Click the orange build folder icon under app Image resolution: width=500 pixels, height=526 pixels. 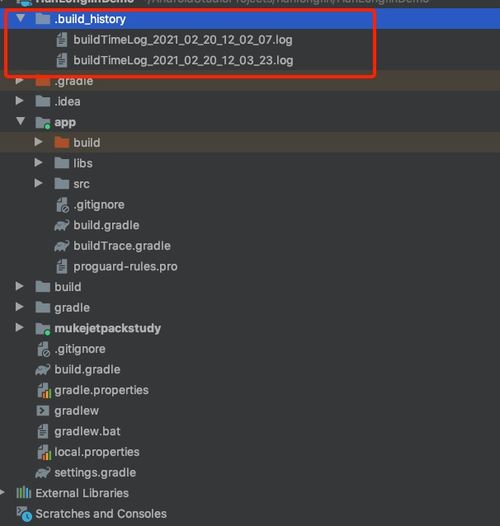[x=62, y=143]
